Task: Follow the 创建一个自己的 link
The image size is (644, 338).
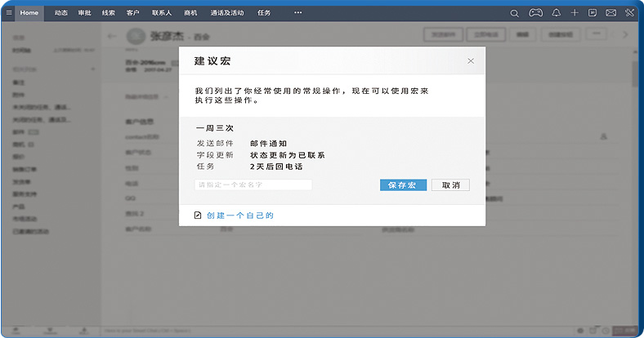Action: (x=239, y=216)
